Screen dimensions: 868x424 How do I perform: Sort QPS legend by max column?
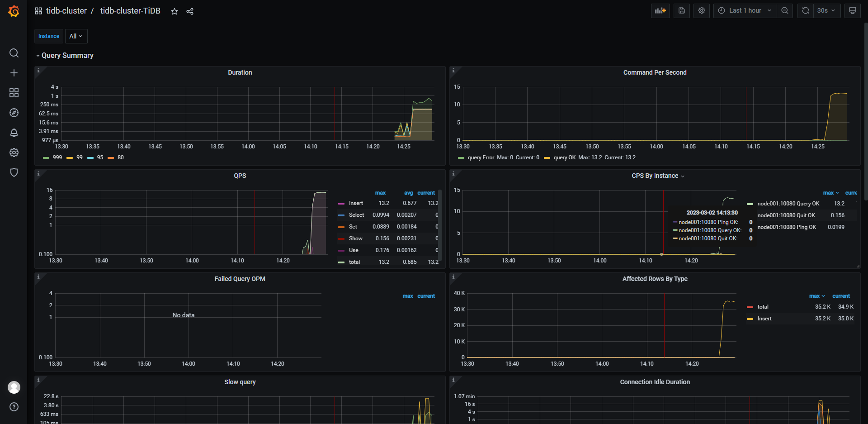(380, 193)
